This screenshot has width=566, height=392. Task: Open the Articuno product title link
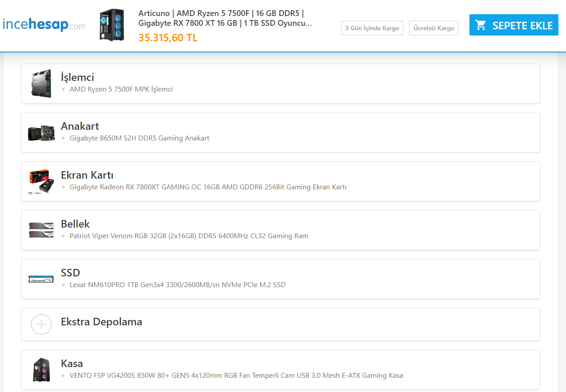coord(225,18)
